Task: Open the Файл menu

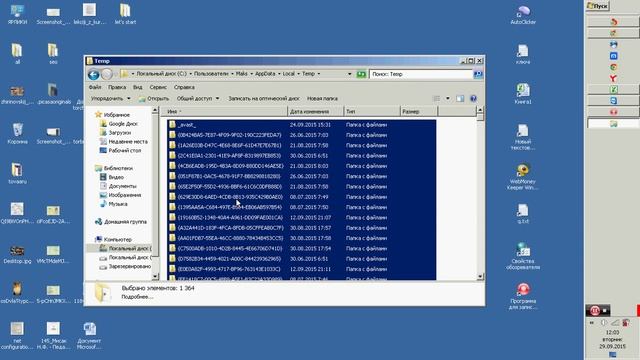Action: point(95,87)
